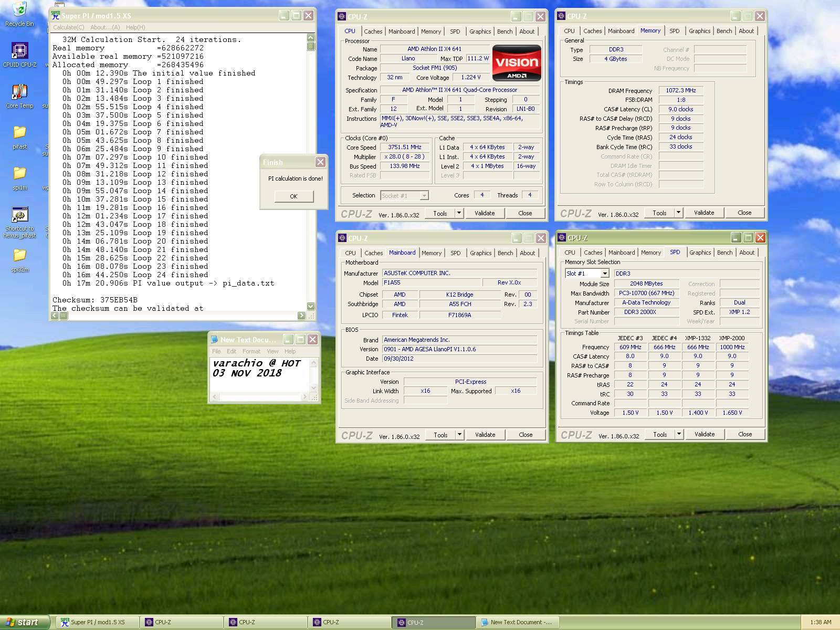Expand Tools dropdown arrow in SPD tab window
The image size is (840, 630).
pyautogui.click(x=679, y=434)
